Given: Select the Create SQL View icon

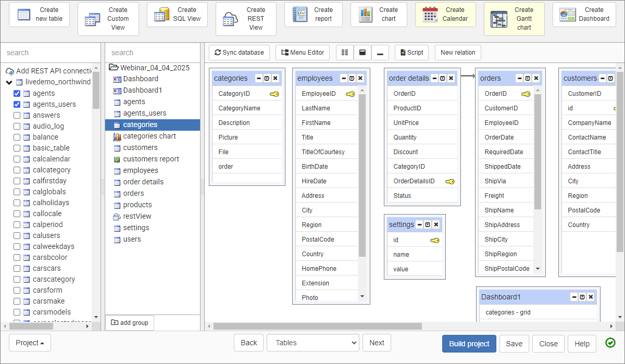Looking at the screenshot, I should tap(160, 14).
